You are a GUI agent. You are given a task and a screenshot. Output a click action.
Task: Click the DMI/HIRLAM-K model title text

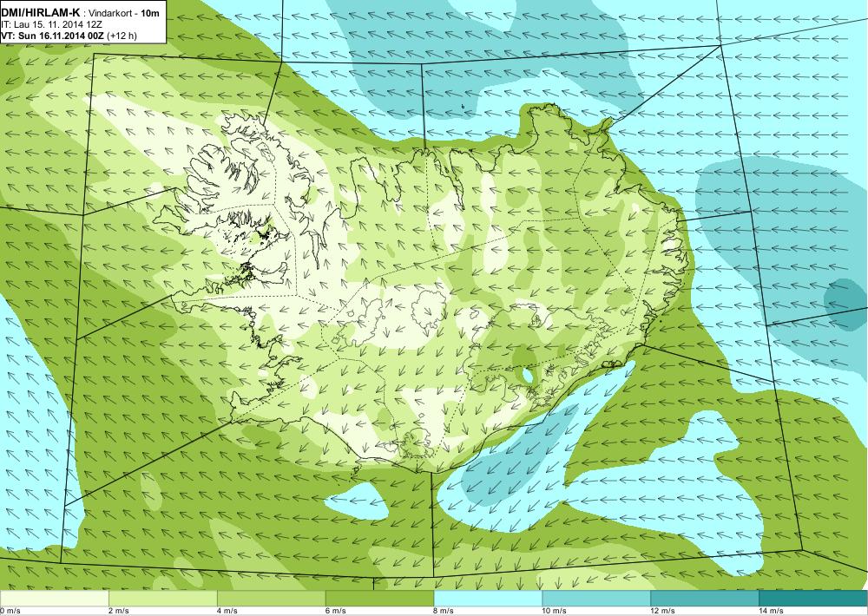pos(41,12)
